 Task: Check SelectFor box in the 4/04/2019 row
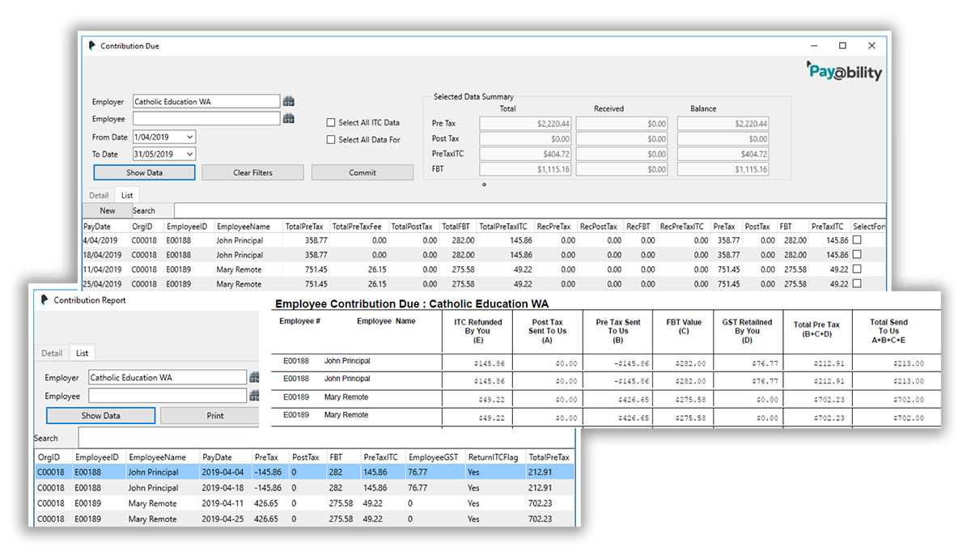pos(857,240)
